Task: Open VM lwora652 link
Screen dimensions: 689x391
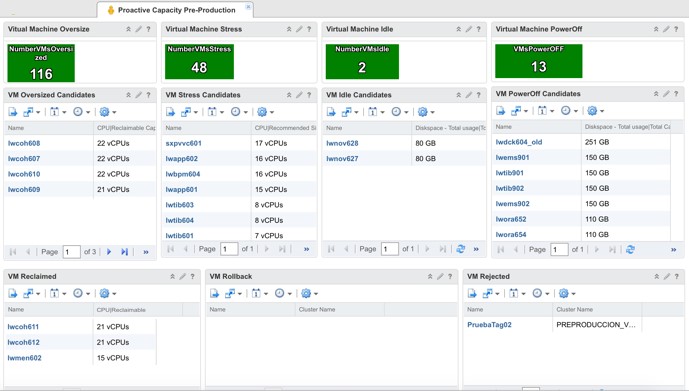Action: [511, 219]
